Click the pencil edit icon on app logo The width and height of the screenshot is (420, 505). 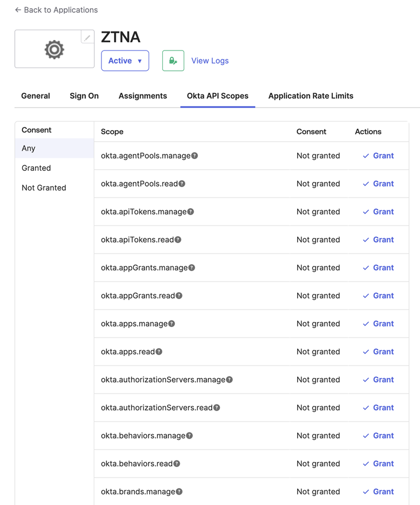[87, 37]
